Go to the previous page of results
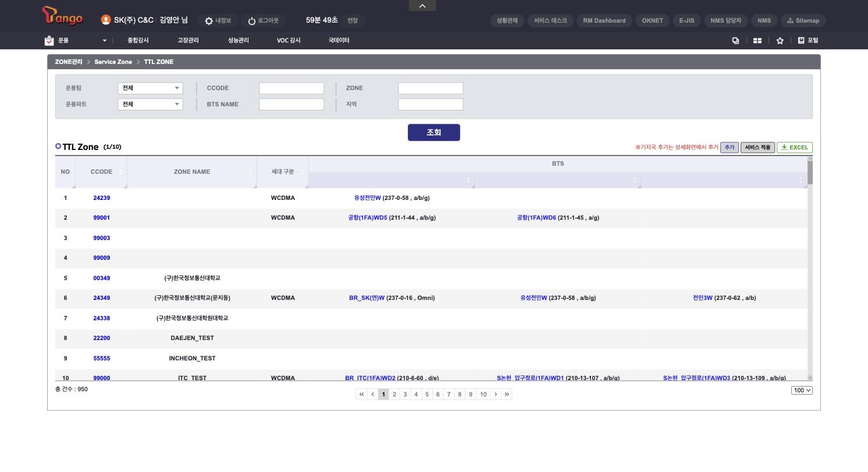The height and width of the screenshot is (472, 868). click(x=372, y=394)
